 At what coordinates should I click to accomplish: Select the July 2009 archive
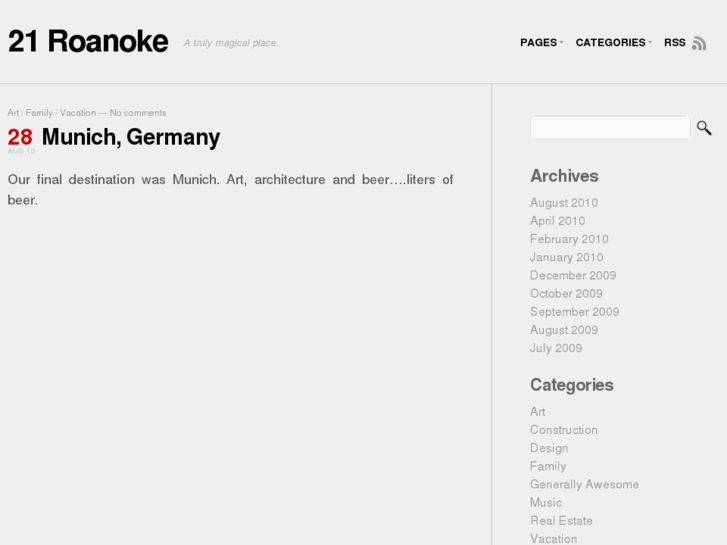(x=556, y=348)
